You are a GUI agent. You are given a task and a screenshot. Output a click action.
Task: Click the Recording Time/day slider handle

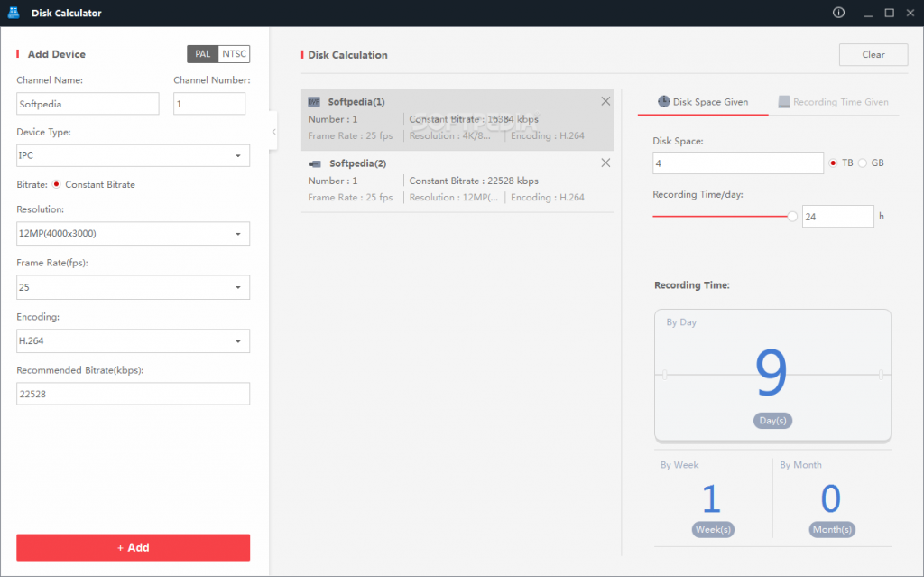point(792,217)
